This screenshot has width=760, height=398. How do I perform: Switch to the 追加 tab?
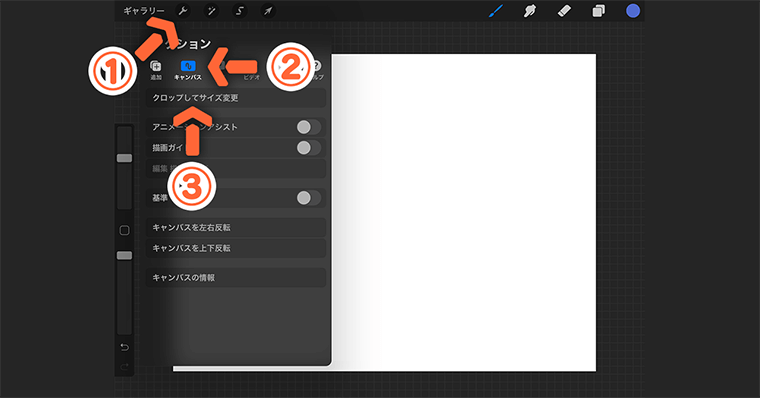click(x=156, y=70)
